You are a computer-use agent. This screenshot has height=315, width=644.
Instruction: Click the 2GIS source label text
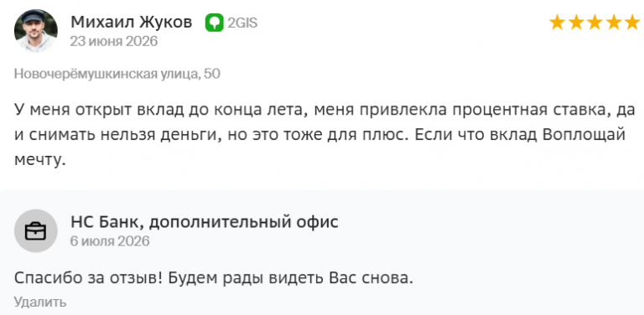[242, 23]
